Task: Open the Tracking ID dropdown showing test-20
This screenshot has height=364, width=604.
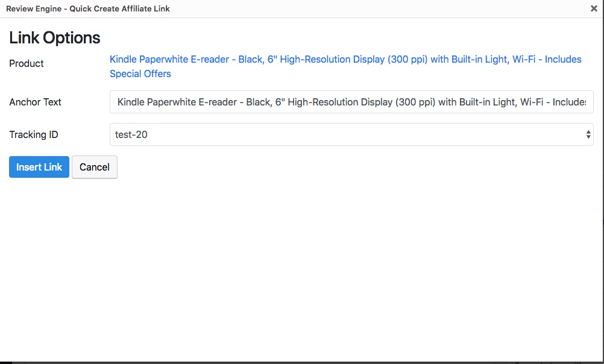Action: pyautogui.click(x=351, y=134)
